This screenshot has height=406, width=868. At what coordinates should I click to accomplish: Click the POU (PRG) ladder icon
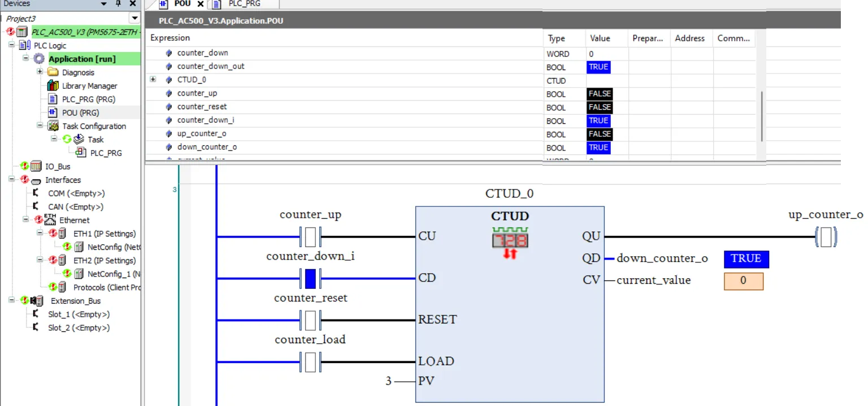53,113
